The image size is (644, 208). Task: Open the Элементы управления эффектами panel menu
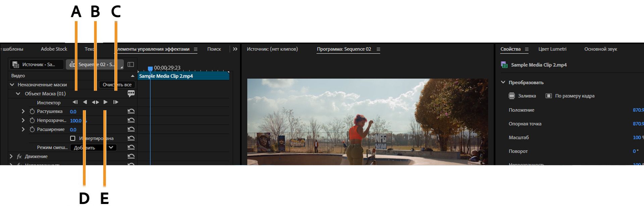[196, 49]
